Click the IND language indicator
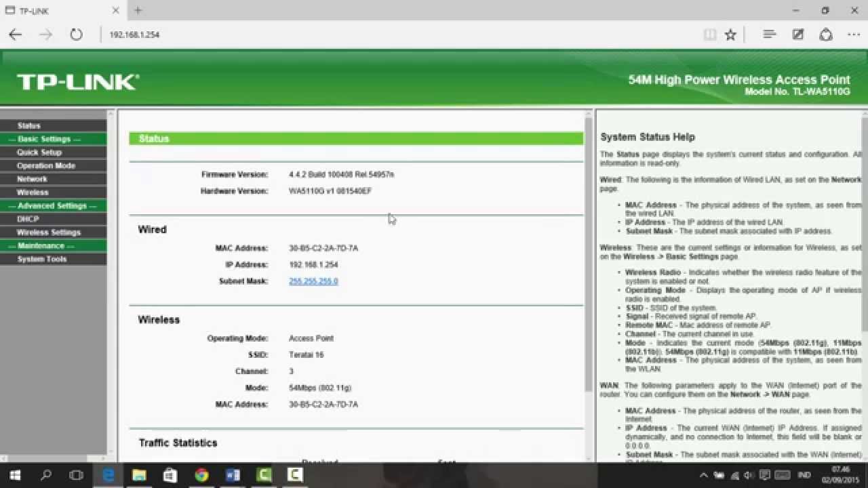The image size is (868, 488). (804, 476)
